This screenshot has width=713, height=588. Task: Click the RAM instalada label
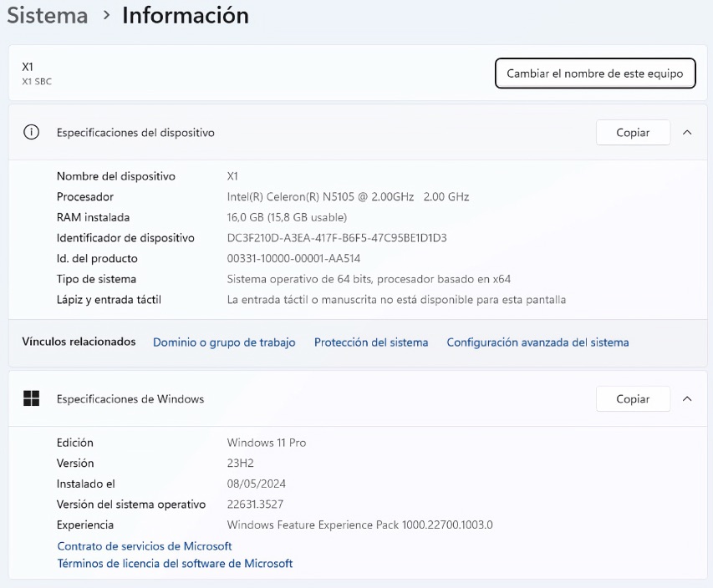pyautogui.click(x=94, y=217)
